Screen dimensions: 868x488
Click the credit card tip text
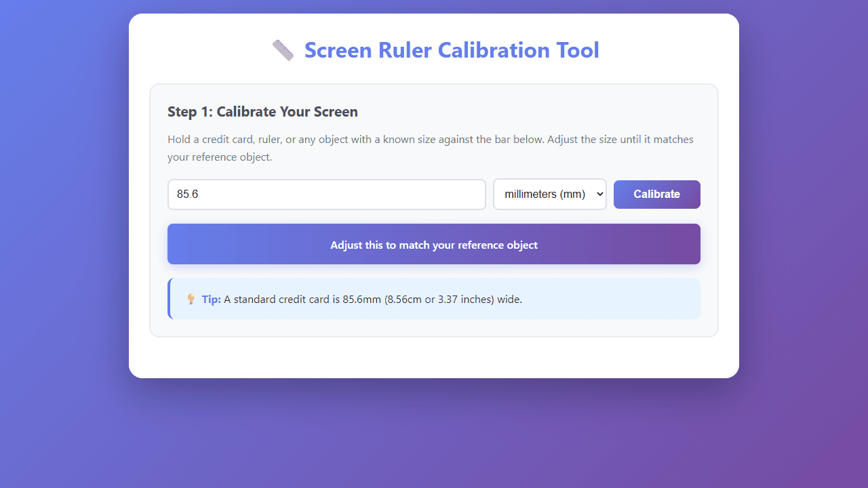click(x=373, y=299)
